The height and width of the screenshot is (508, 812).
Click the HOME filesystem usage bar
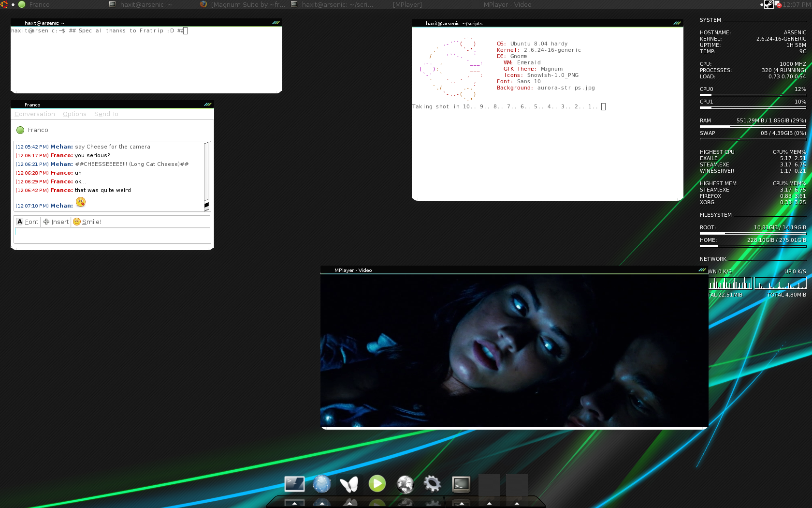753,246
